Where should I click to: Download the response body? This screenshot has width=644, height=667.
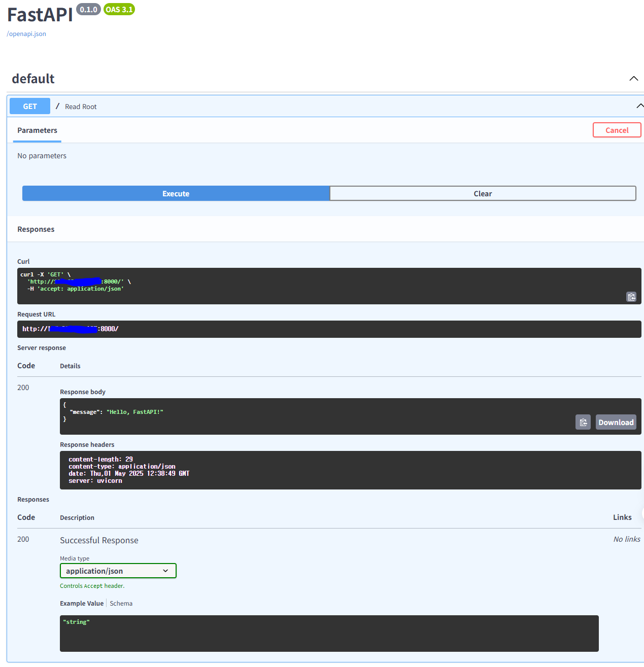616,422
